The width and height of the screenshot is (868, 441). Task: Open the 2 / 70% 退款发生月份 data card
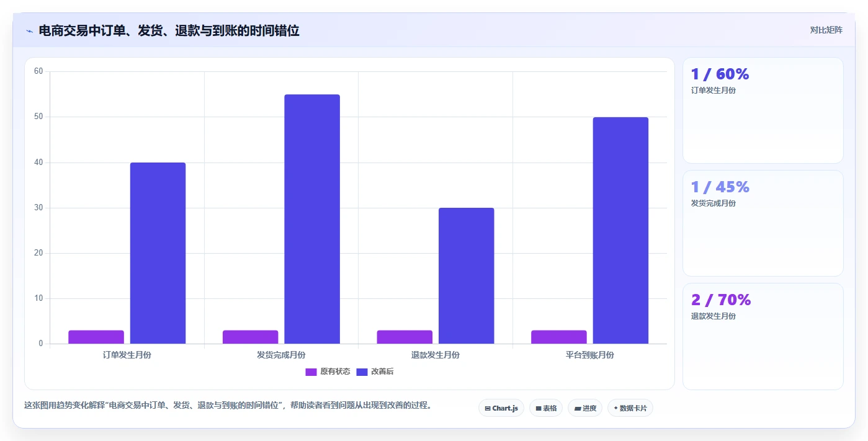(763, 336)
